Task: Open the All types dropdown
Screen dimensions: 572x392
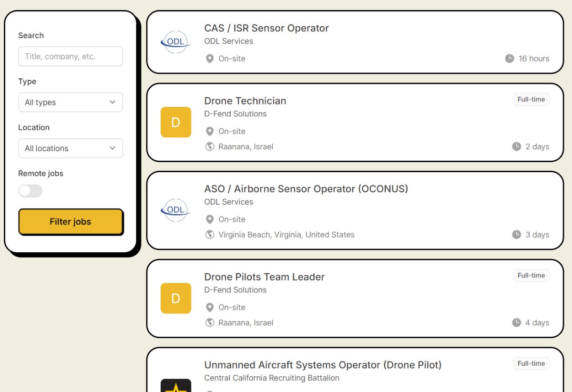Action: [x=71, y=102]
